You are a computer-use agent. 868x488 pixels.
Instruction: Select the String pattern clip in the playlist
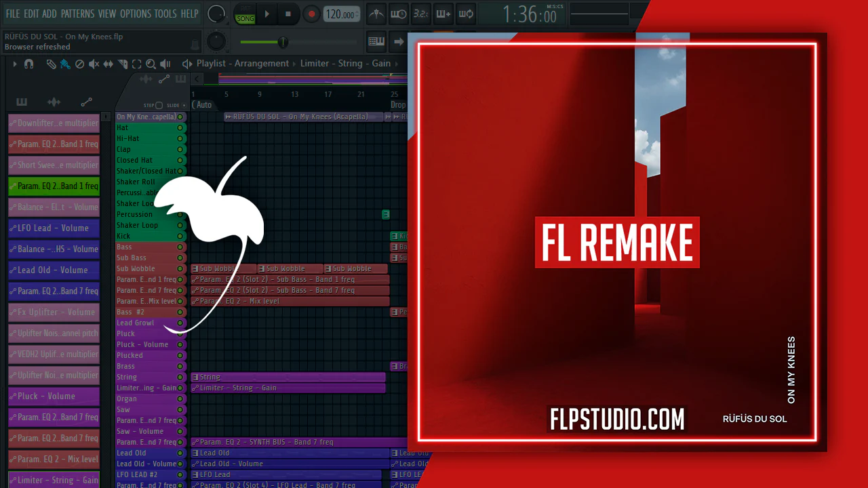click(x=288, y=377)
